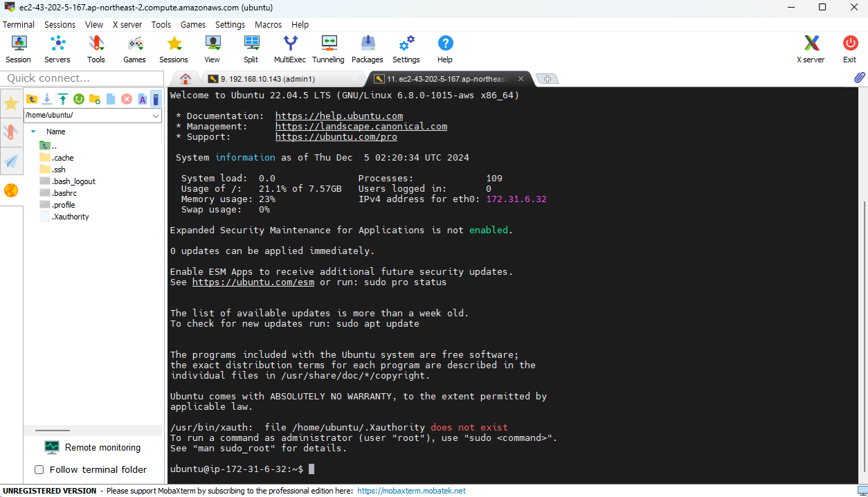Select the .bash_logout file

pyautogui.click(x=68, y=181)
